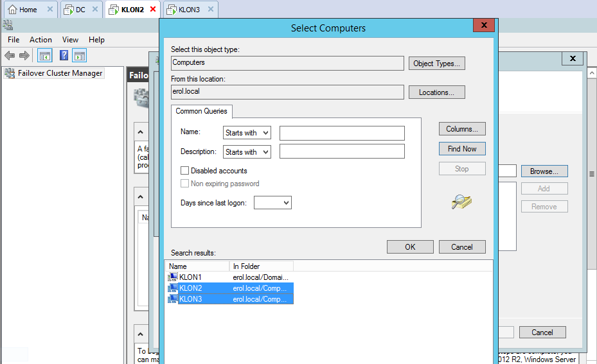Click the Back arrow toolbar icon
Image resolution: width=597 pixels, height=364 pixels.
pos(10,56)
